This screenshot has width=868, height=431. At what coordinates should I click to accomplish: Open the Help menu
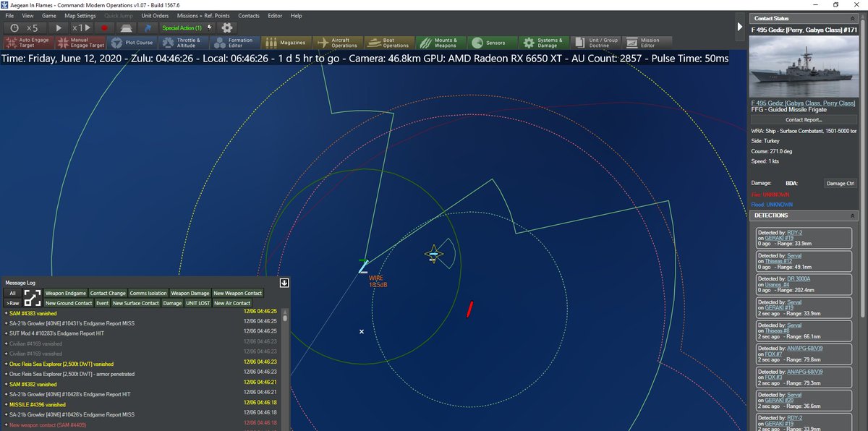pyautogui.click(x=297, y=15)
